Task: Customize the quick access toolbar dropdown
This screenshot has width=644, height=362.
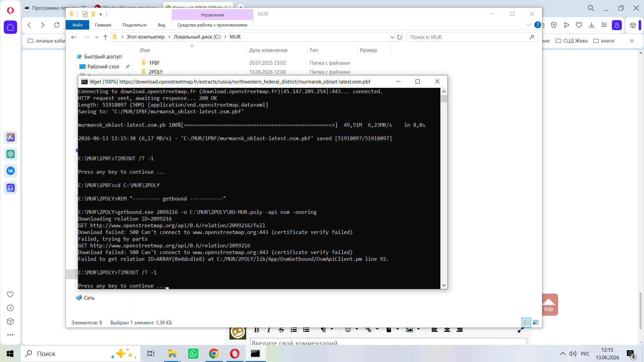Action: 101,14
